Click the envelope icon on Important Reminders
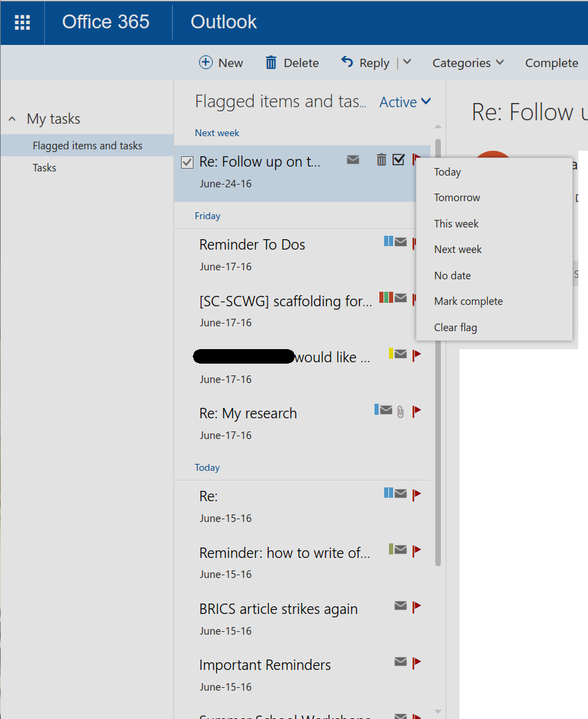 (x=401, y=661)
